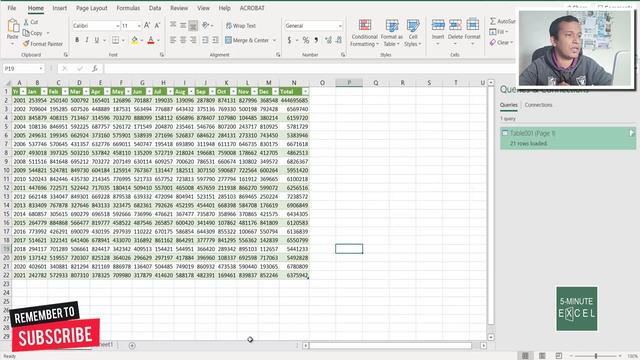Open the Queries tab in side pane
Viewport: 640px width, 360px height.
(x=509, y=105)
